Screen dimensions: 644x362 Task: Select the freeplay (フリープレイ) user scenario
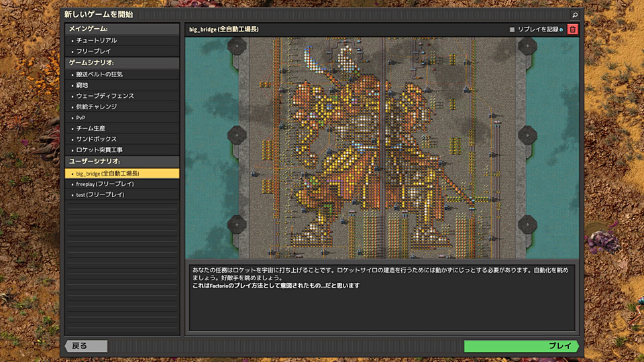122,184
